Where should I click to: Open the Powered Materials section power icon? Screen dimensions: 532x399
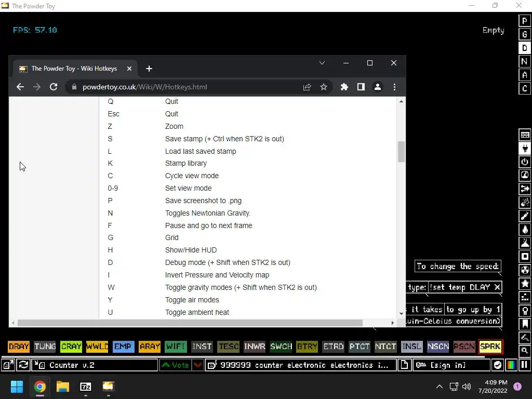click(x=525, y=162)
